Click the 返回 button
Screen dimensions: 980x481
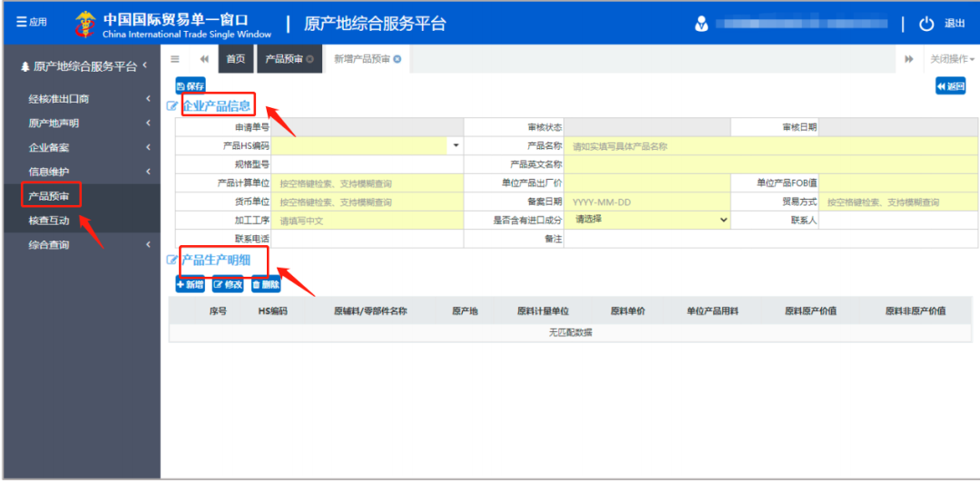[951, 86]
